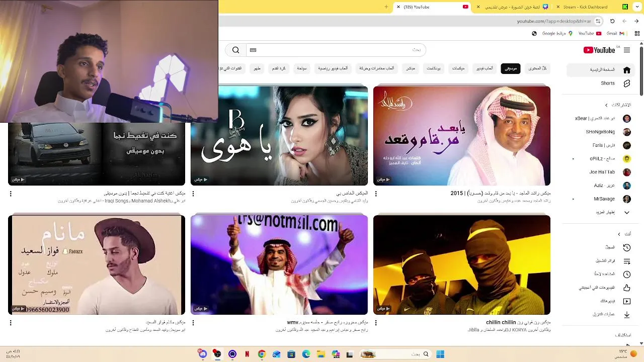644x362 pixels.
Task: Launch Discord from the taskbar
Action: pyautogui.click(x=202, y=354)
